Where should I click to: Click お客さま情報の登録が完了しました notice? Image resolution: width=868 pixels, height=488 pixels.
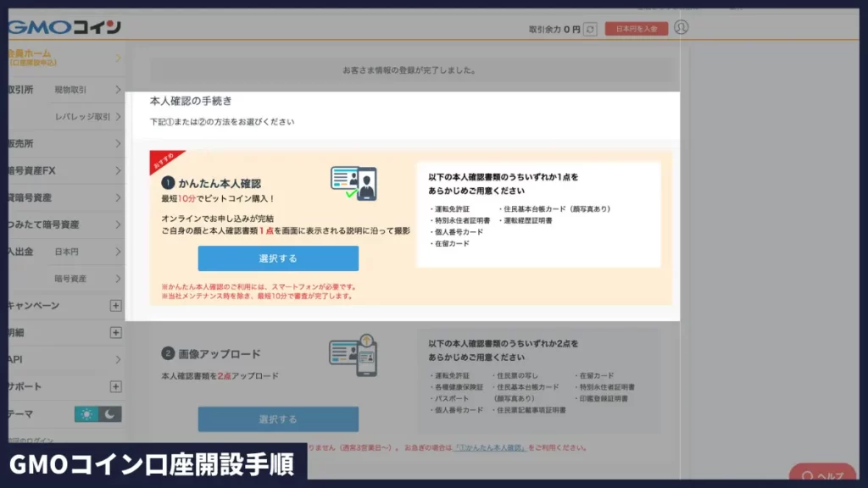(409, 70)
